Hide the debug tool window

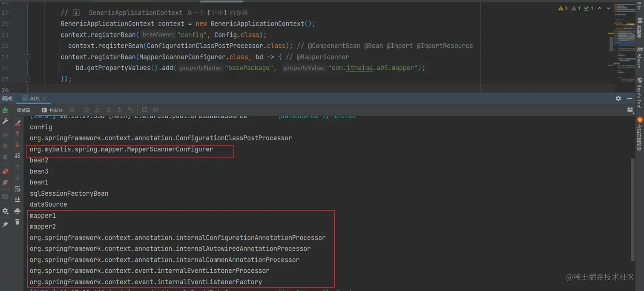click(630, 98)
